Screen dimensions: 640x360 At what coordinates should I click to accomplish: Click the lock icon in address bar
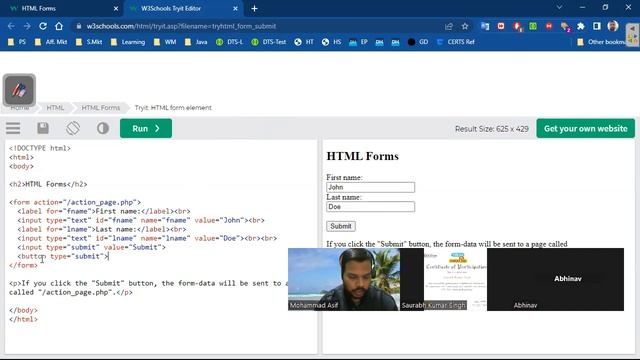[x=78, y=26]
